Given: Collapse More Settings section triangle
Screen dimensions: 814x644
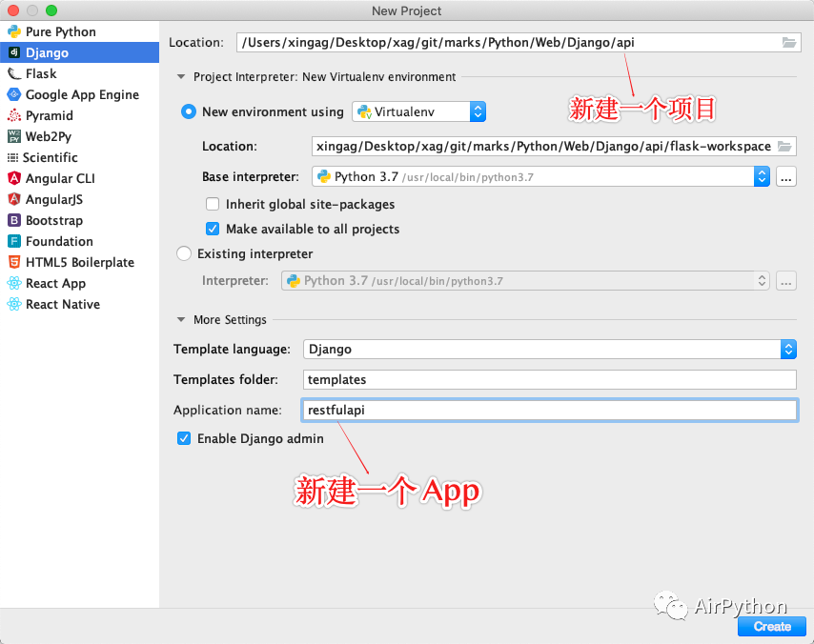Looking at the screenshot, I should click(x=181, y=320).
